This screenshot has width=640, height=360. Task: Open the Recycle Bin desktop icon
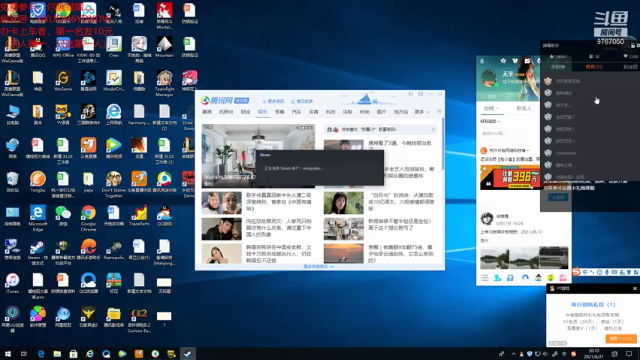pyautogui.click(x=12, y=182)
